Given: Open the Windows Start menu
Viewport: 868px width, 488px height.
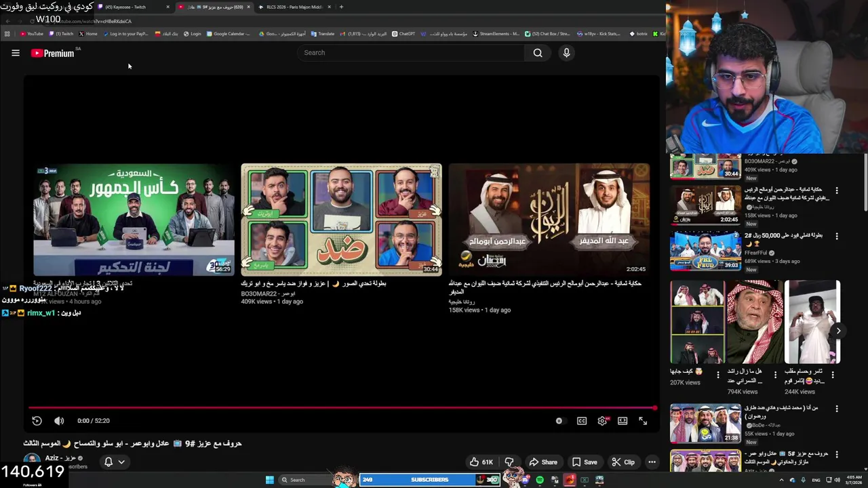Looking at the screenshot, I should tap(270, 480).
